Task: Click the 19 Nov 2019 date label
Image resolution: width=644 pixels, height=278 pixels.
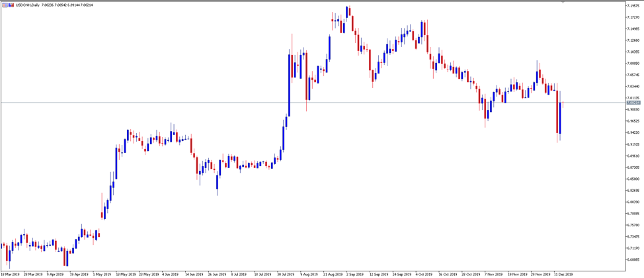Action: 516,274
